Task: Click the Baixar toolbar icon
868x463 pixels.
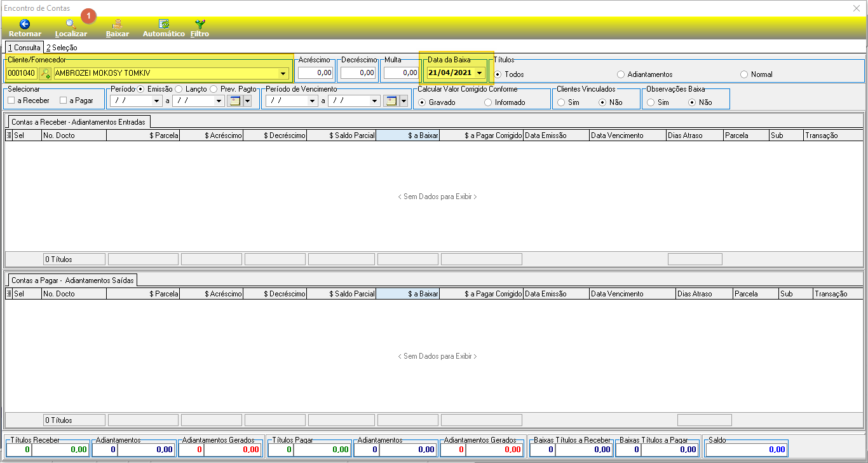Action: point(117,24)
